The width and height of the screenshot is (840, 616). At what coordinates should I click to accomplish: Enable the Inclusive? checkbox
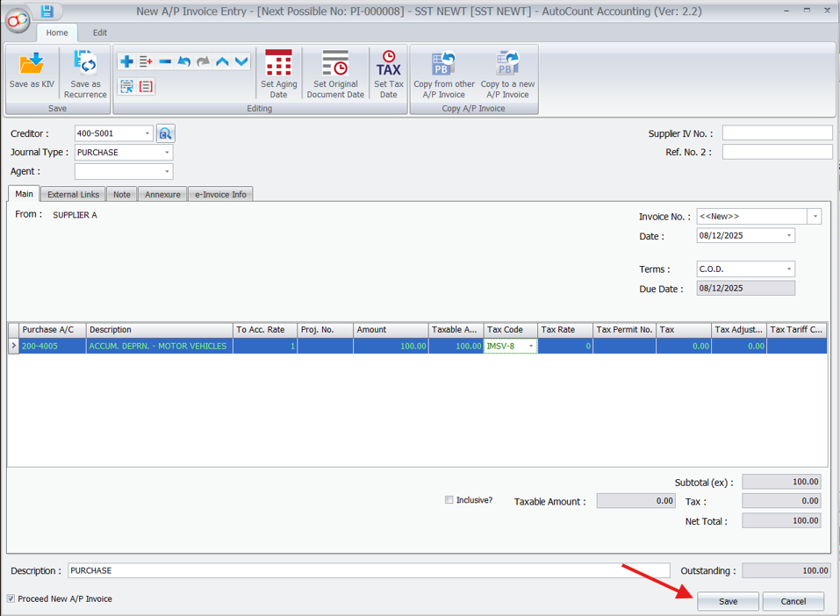click(449, 499)
